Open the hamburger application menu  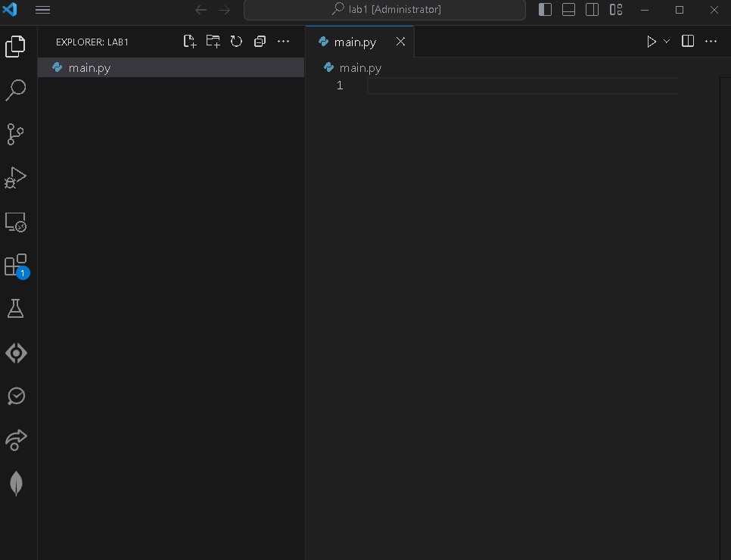pyautogui.click(x=43, y=10)
